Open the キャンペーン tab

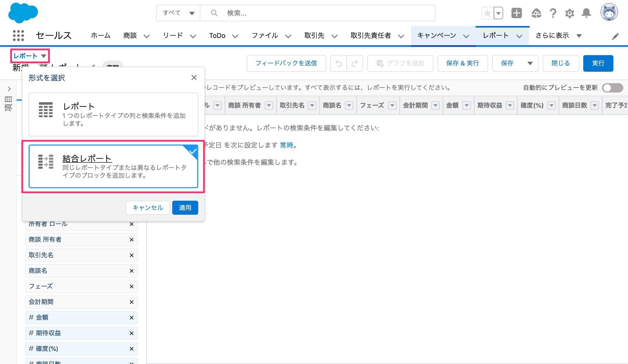(x=437, y=36)
